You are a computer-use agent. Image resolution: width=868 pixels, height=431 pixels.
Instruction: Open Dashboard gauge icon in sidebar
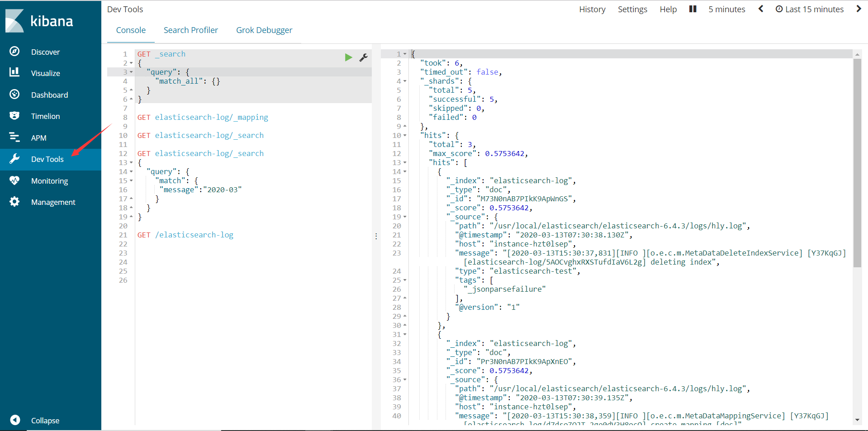point(14,94)
